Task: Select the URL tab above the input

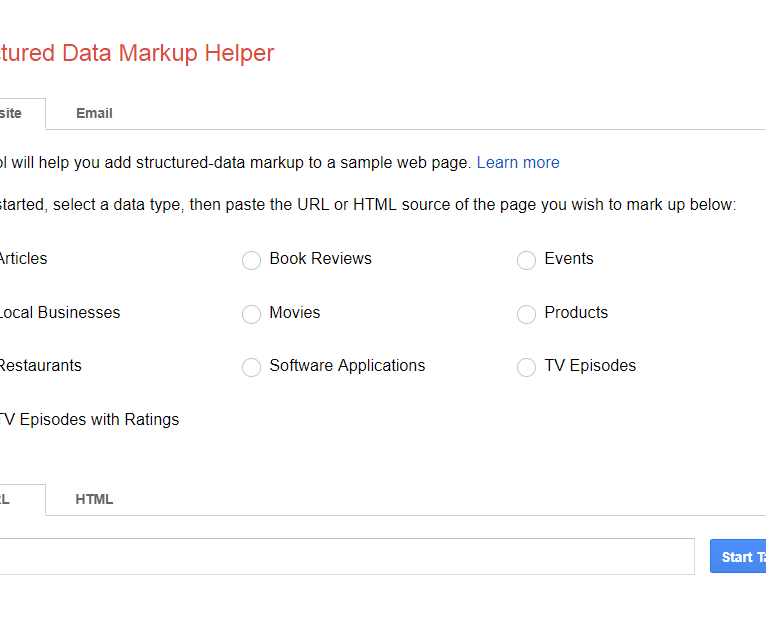Action: click(x=10, y=499)
